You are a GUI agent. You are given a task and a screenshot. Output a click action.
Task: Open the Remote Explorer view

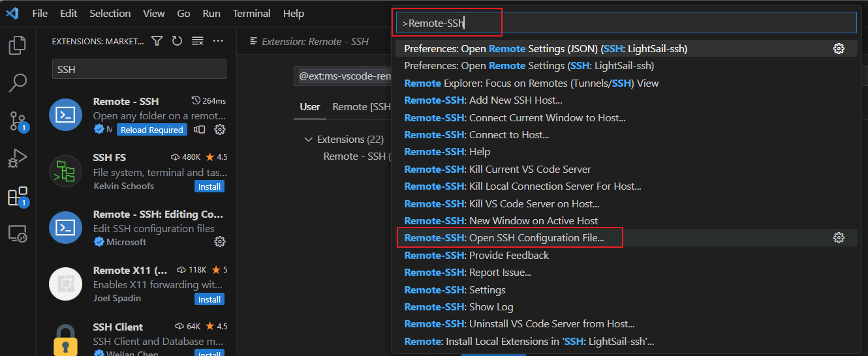18,233
